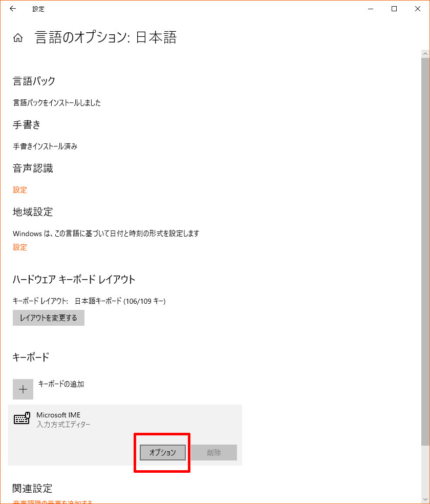This screenshot has width=430, height=504.
Task: Click the レイアウトを変更する button
Action: click(49, 318)
